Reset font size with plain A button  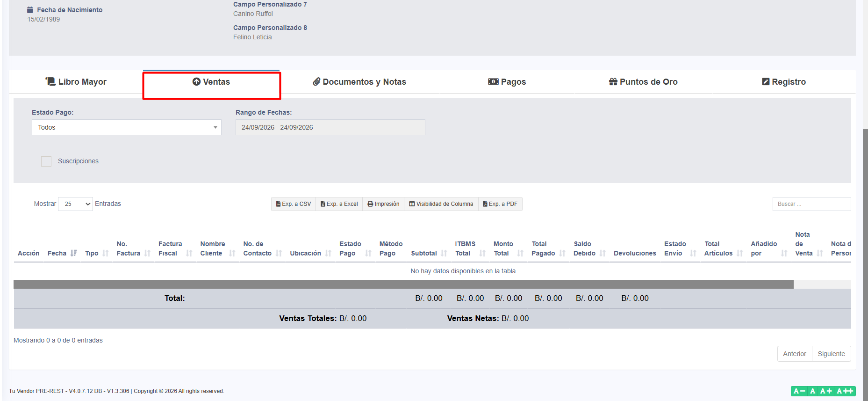(813, 391)
